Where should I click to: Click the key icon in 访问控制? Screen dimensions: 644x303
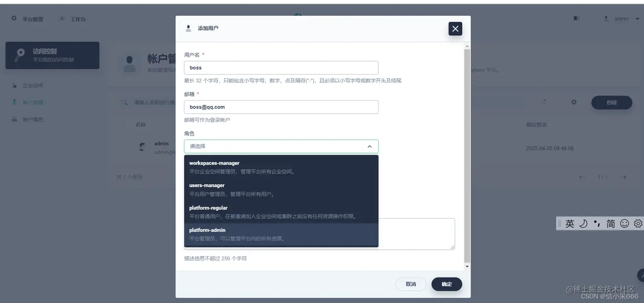20,55
